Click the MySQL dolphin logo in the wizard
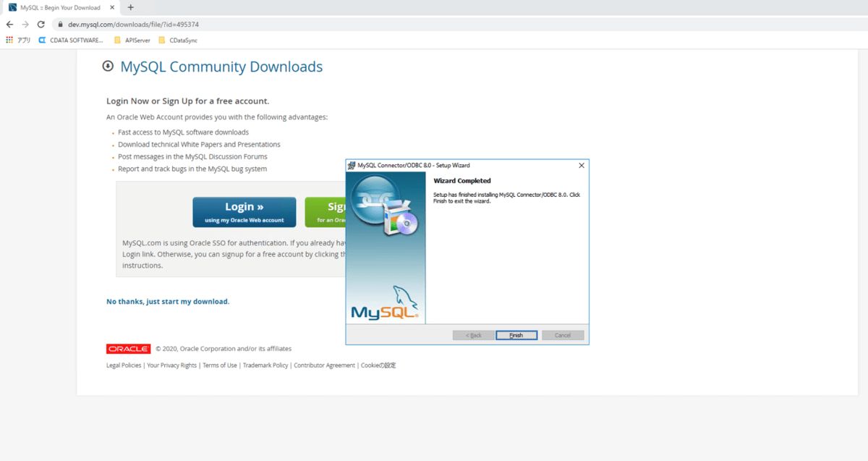This screenshot has height=461, width=868. click(x=385, y=304)
